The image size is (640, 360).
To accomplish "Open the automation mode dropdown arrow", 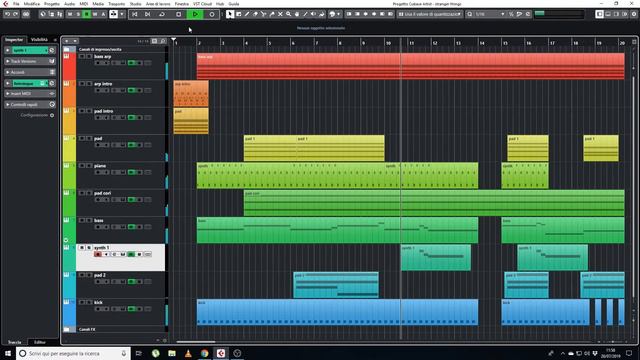I will click(x=122, y=14).
